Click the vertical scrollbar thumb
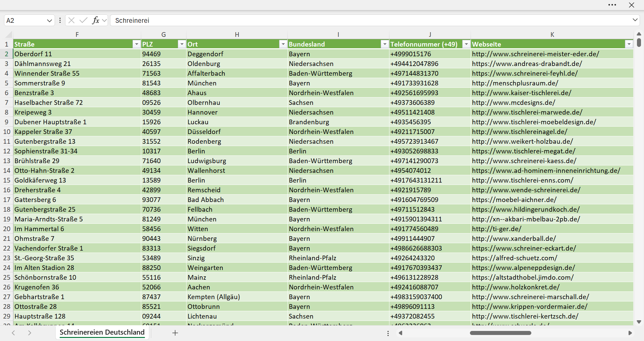This screenshot has height=341, width=644. click(639, 43)
